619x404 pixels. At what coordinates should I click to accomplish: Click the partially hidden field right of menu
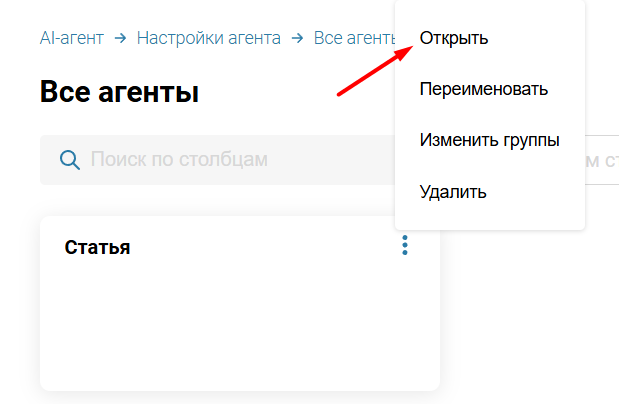pyautogui.click(x=601, y=160)
